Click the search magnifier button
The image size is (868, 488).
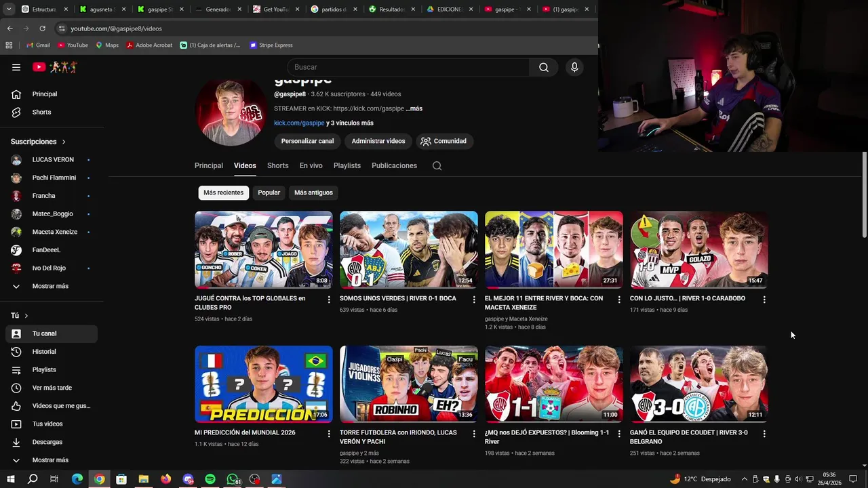[x=544, y=67]
